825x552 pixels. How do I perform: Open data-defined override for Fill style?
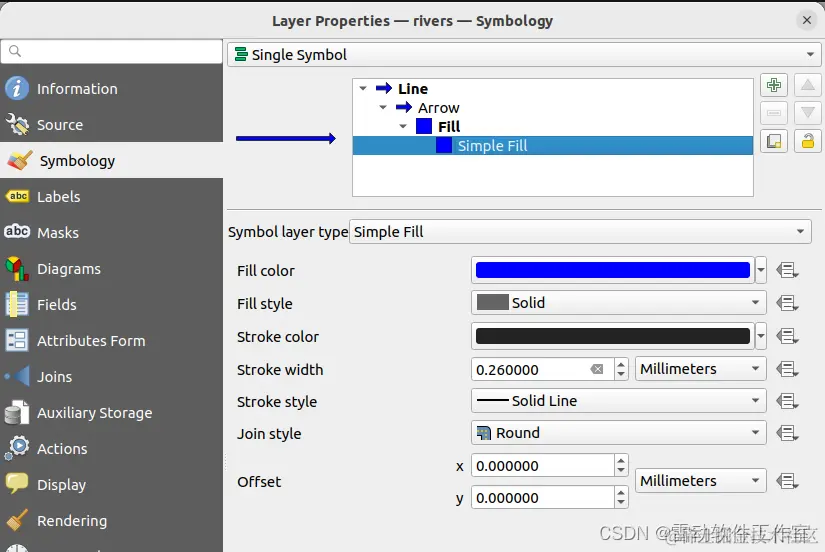(787, 303)
